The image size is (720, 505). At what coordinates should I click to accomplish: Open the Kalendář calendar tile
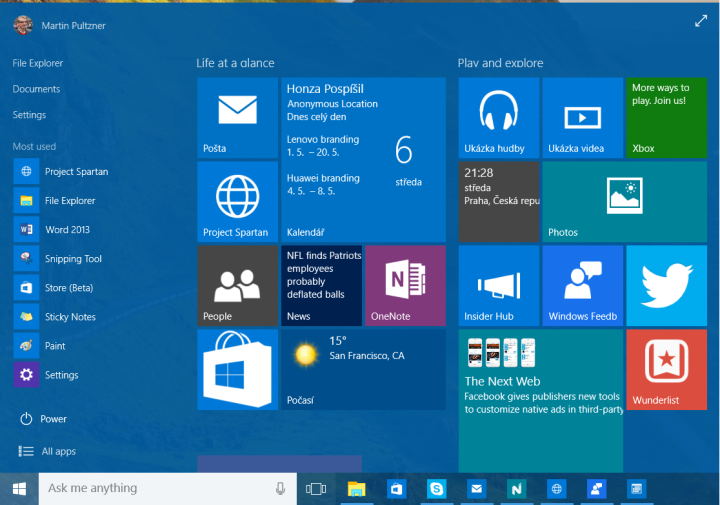(x=363, y=160)
